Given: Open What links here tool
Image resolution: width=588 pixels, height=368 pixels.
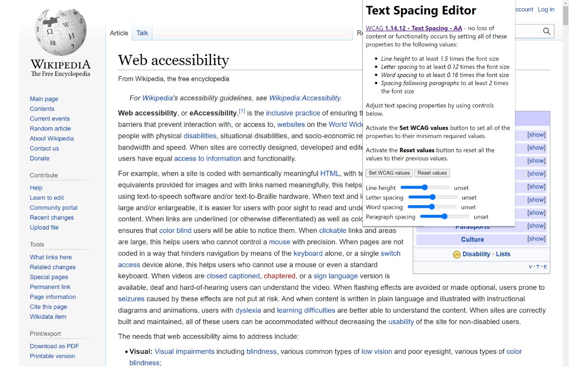Looking at the screenshot, I should [51, 257].
